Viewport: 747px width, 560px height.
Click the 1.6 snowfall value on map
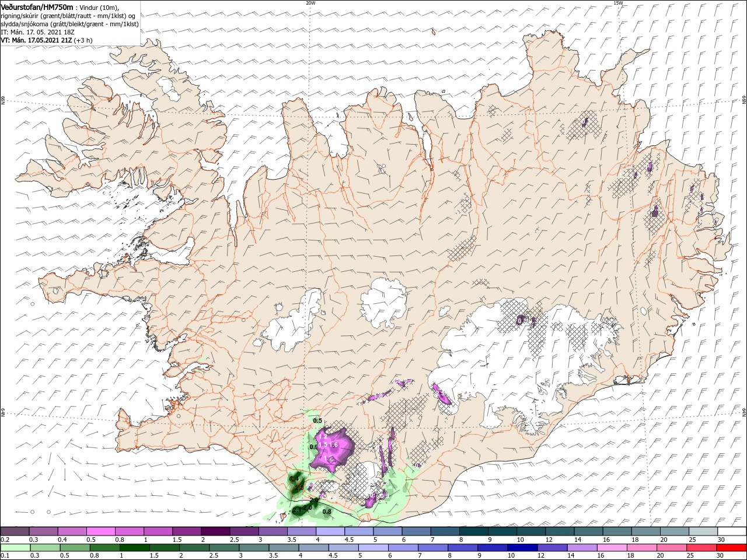point(333,445)
